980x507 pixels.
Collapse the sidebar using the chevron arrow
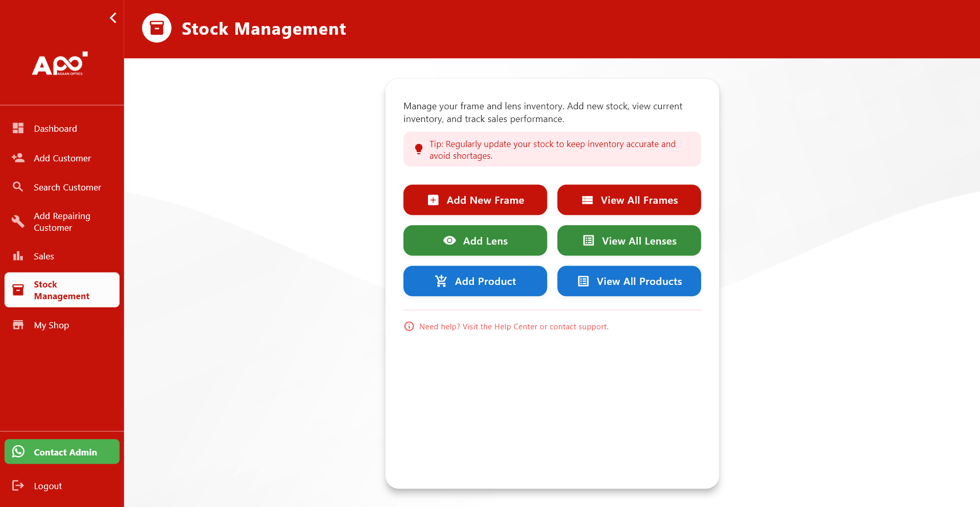click(113, 17)
